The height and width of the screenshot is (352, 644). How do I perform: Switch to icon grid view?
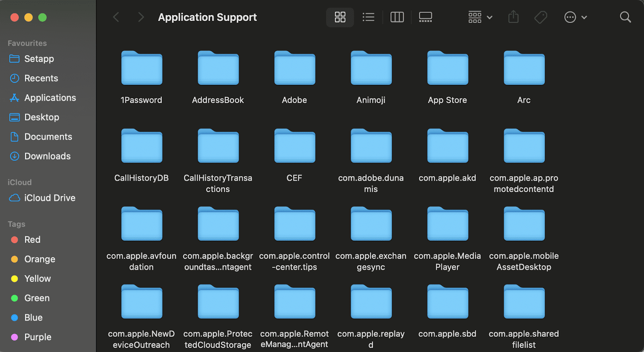tap(340, 17)
